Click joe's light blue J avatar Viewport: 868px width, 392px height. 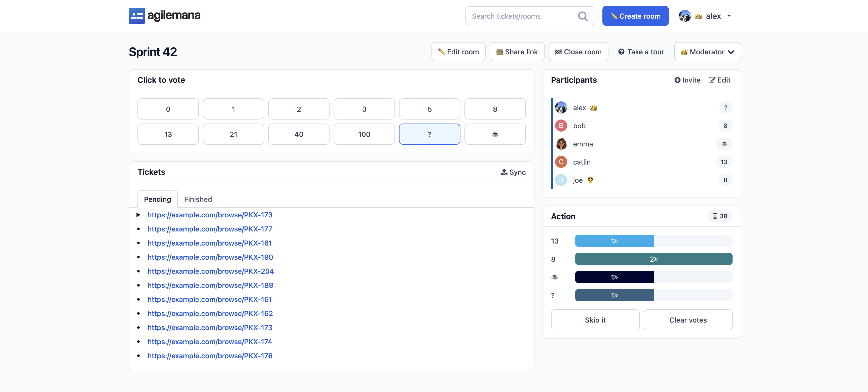(x=561, y=180)
